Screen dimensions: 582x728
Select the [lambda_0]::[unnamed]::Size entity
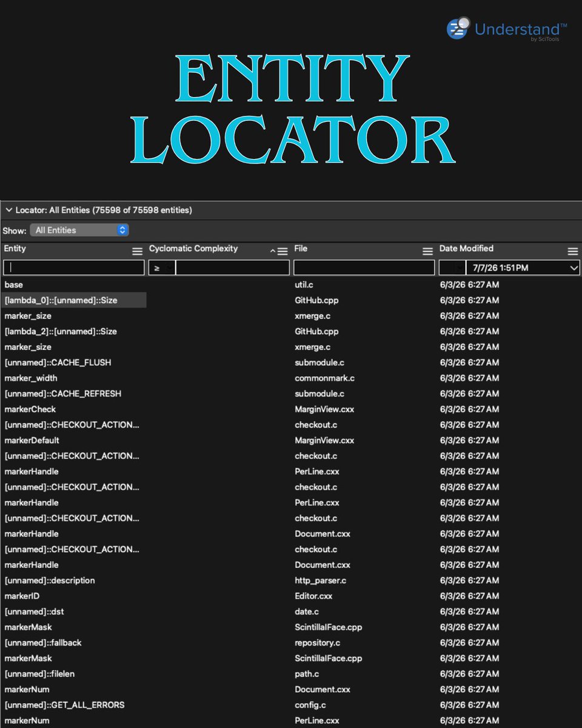61,300
